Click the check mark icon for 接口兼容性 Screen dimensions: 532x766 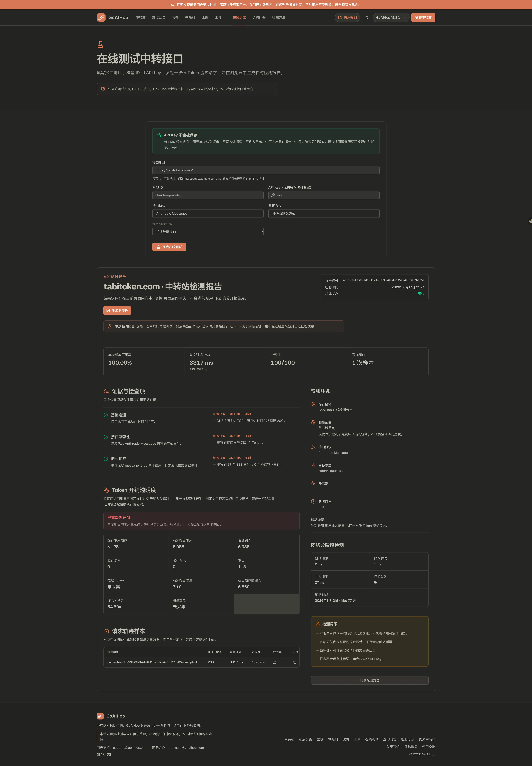point(106,437)
